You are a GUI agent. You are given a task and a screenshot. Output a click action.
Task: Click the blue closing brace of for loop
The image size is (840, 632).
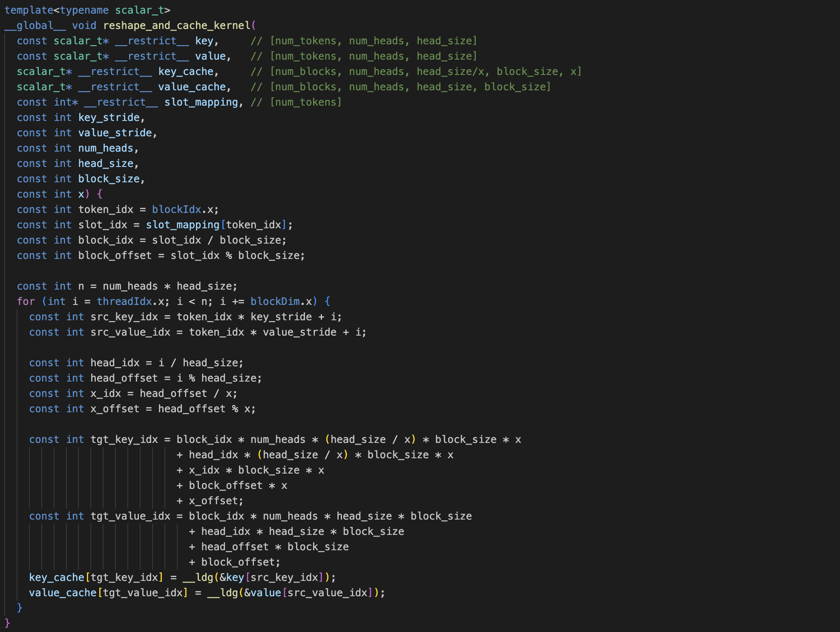[x=20, y=607]
